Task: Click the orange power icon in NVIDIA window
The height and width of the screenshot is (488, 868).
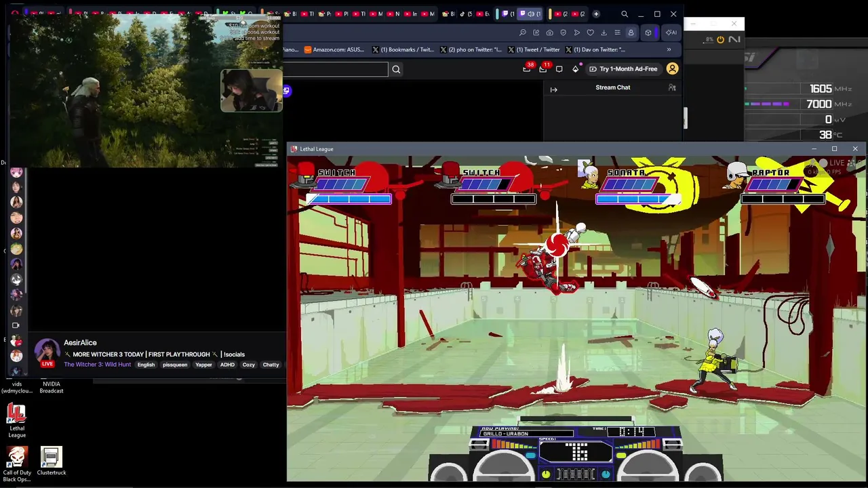Action: tap(720, 40)
